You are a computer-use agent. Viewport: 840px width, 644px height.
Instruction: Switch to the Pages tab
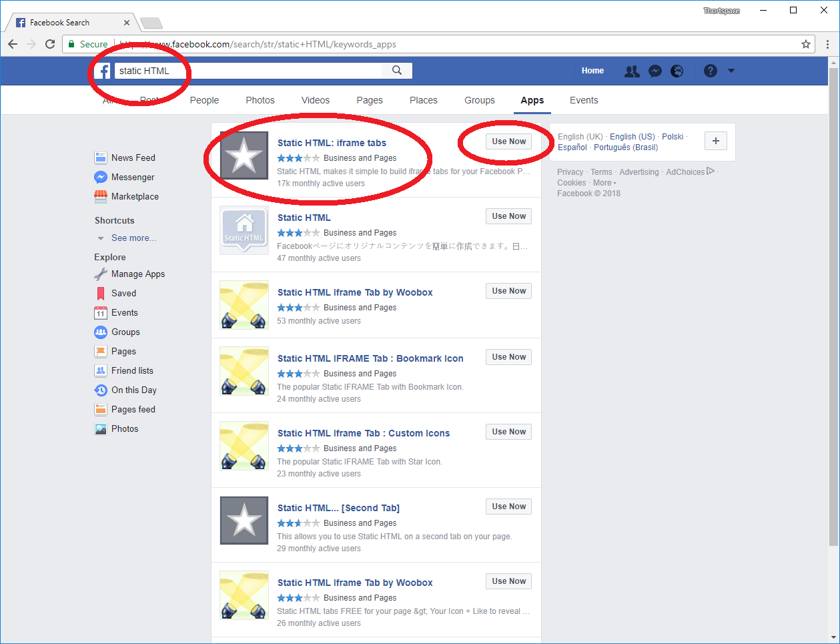(x=370, y=100)
